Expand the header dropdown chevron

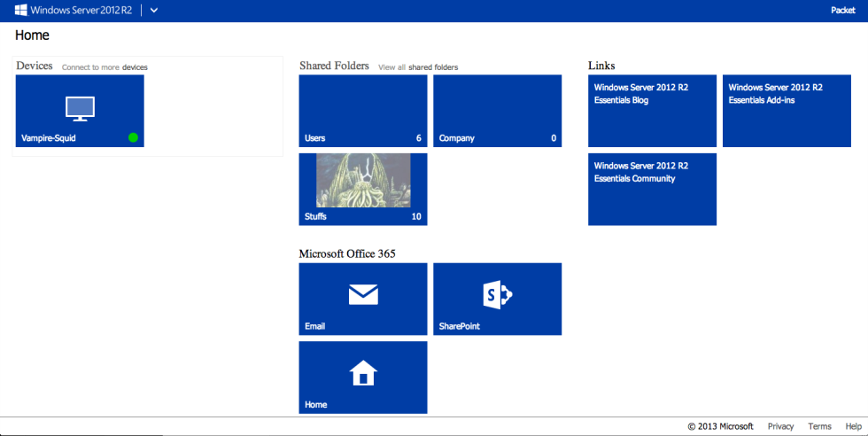(x=154, y=11)
